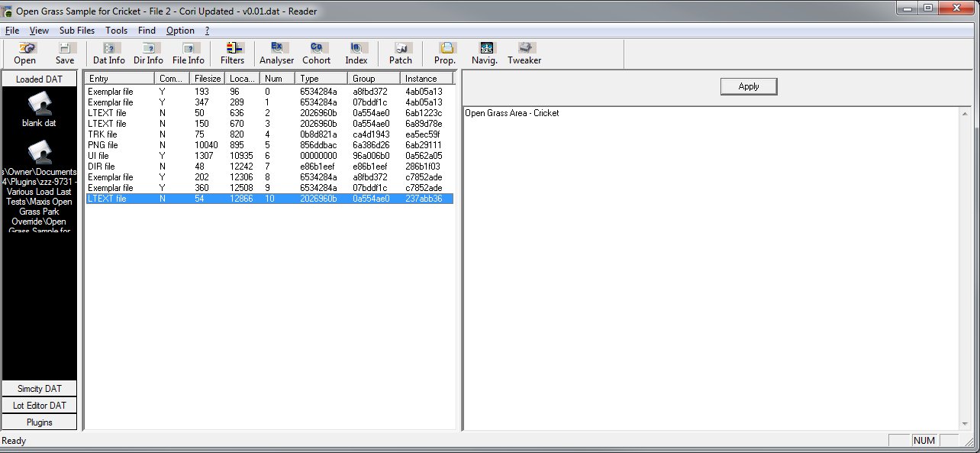The width and height of the screenshot is (980, 453).
Task: Sort list by Num column header
Action: pos(277,79)
